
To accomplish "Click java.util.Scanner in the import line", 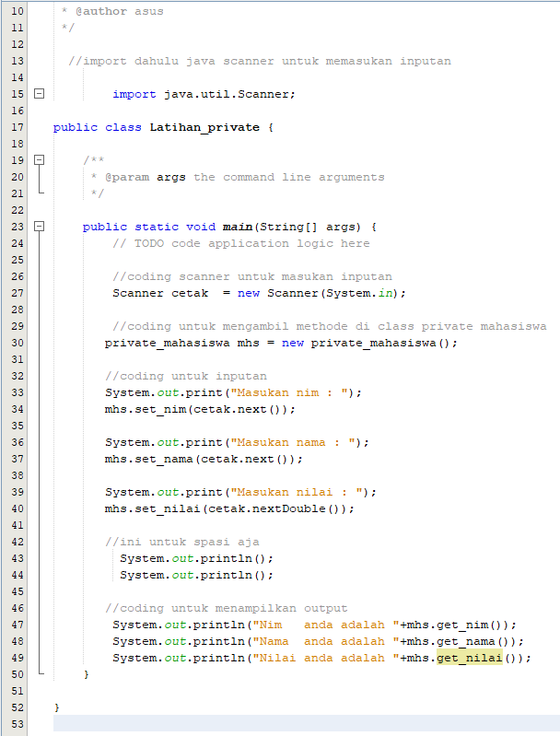I will [x=227, y=94].
